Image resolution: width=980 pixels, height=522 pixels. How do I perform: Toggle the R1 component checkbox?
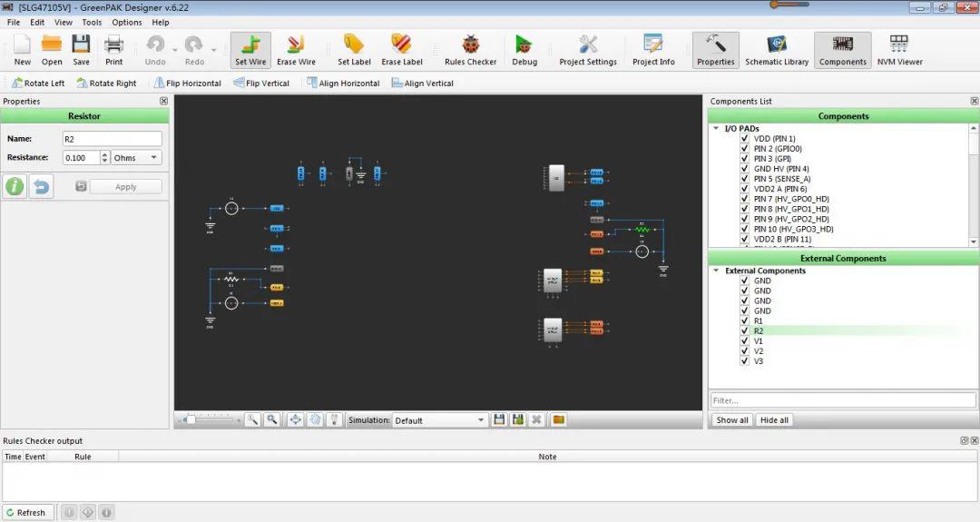click(744, 320)
